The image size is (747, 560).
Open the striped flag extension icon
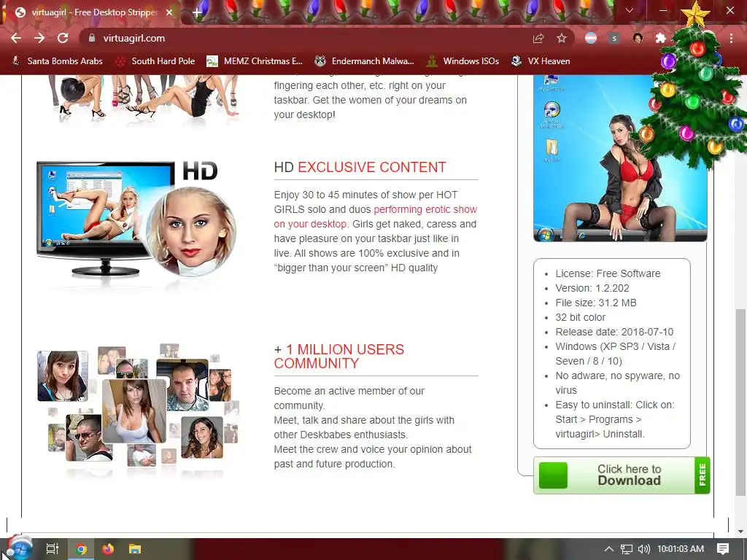point(591,39)
